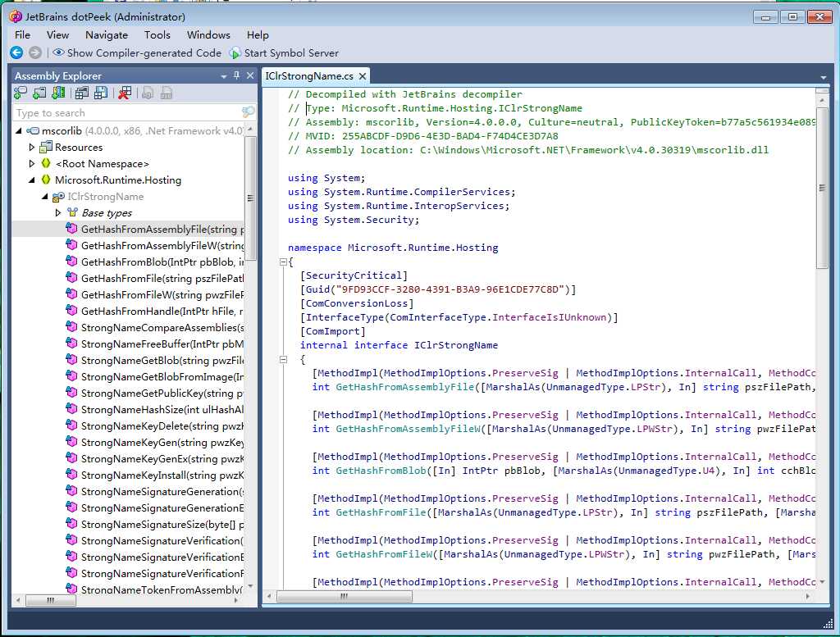This screenshot has width=840, height=637.
Task: Click the forward navigation arrow
Action: tap(34, 52)
